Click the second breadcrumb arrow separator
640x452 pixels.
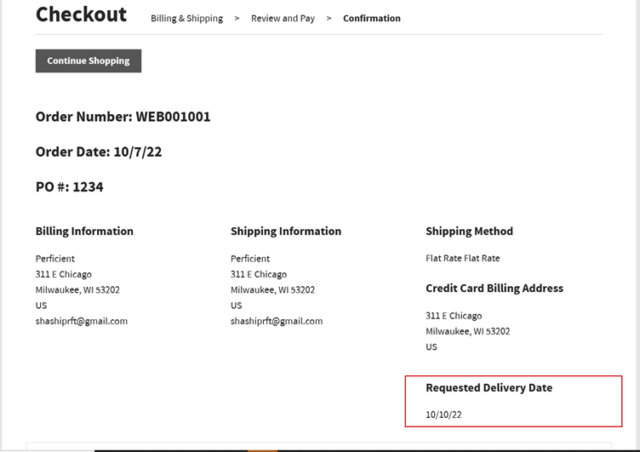(x=329, y=18)
